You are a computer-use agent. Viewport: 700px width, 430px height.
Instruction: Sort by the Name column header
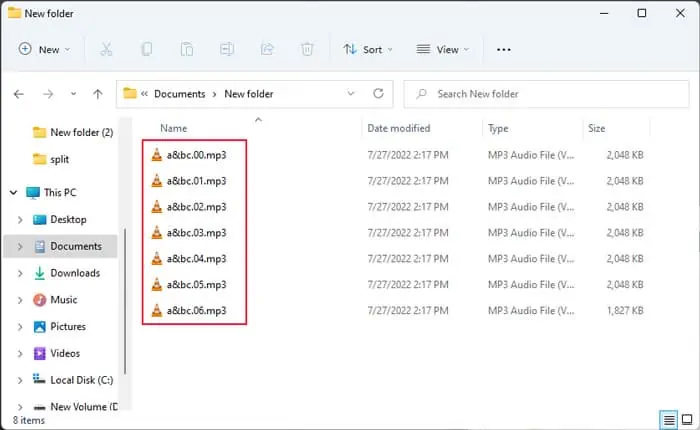tap(174, 128)
